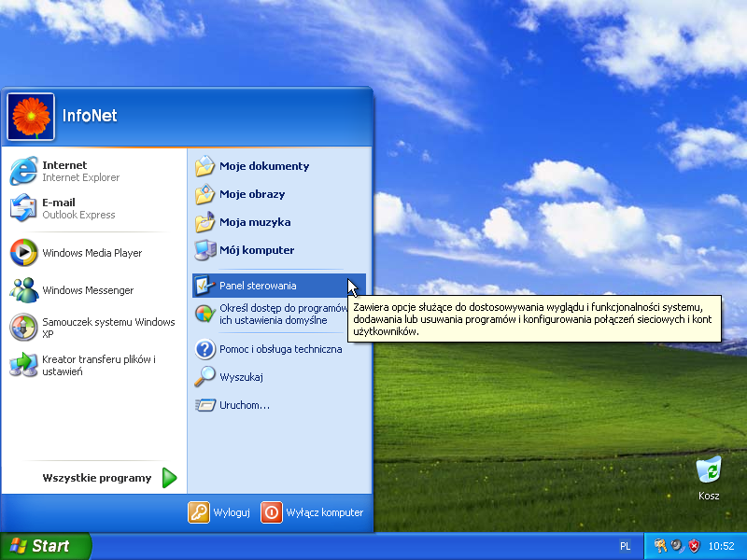Select the Panel sterowania menu label
The width and height of the screenshot is (747, 560).
click(258, 286)
